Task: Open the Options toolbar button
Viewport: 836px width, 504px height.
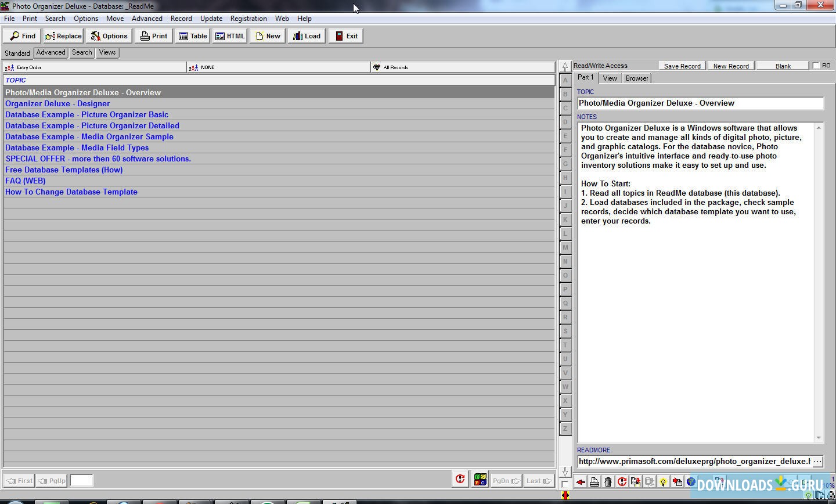Action: [109, 36]
